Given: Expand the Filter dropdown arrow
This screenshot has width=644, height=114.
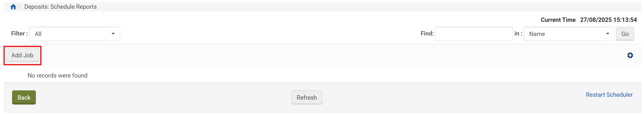Looking at the screenshot, I should [x=113, y=34].
